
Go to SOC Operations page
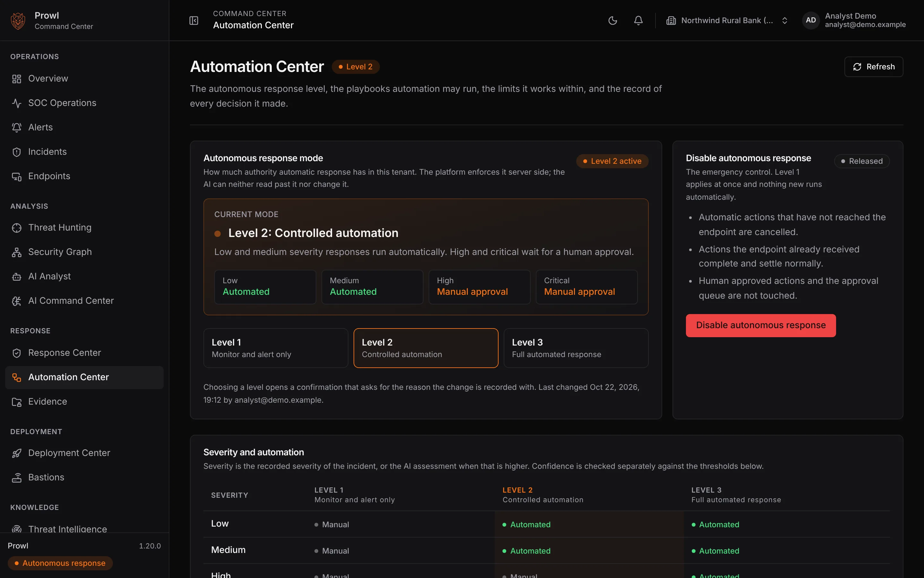(84, 103)
